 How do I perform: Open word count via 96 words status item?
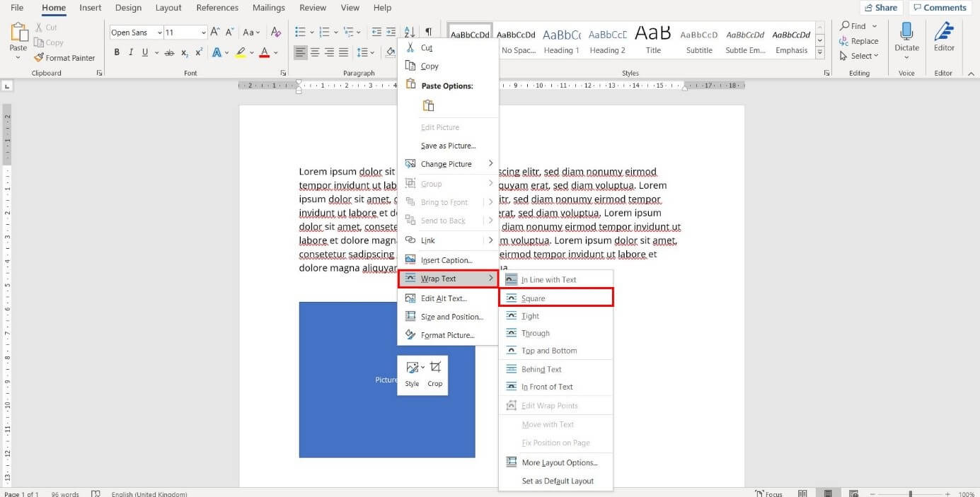coord(64,493)
